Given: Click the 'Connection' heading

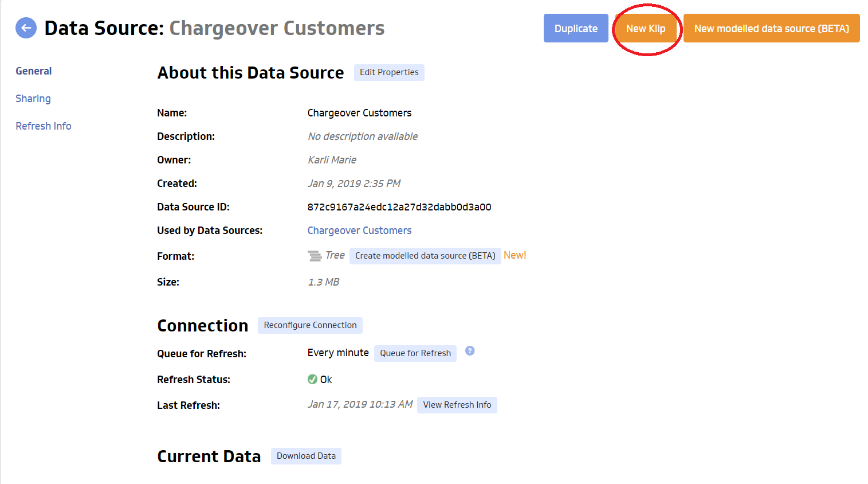Looking at the screenshot, I should [203, 326].
